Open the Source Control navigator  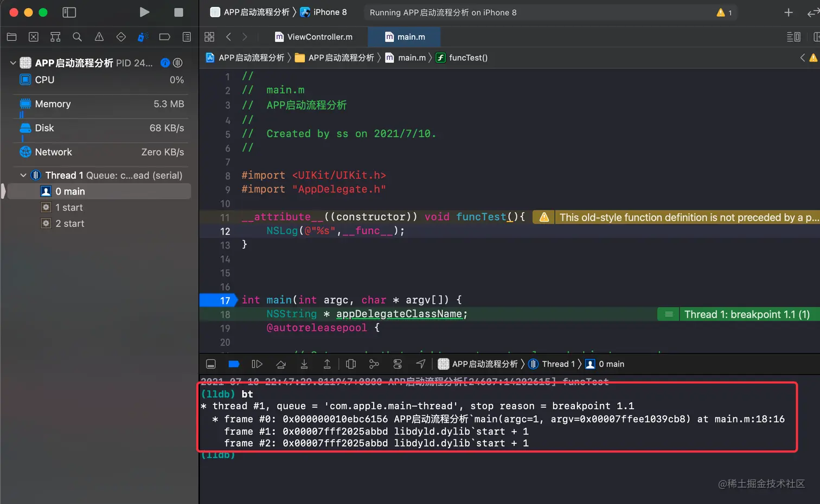click(34, 37)
